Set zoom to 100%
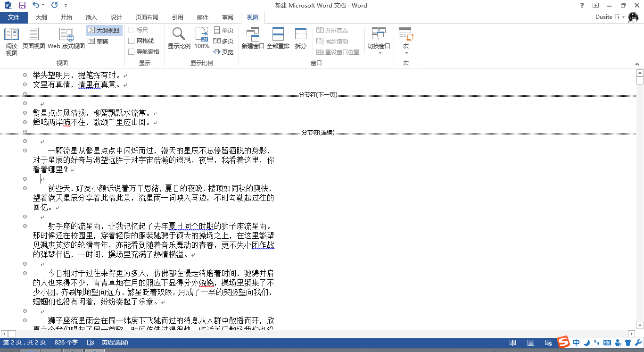This screenshot has height=352, width=644. click(202, 39)
